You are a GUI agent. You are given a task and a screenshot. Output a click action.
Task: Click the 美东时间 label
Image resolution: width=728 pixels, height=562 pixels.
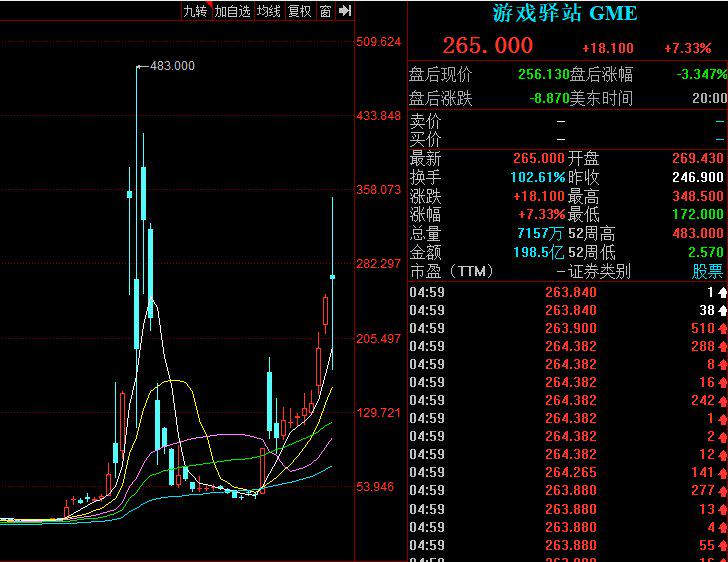[x=601, y=98]
